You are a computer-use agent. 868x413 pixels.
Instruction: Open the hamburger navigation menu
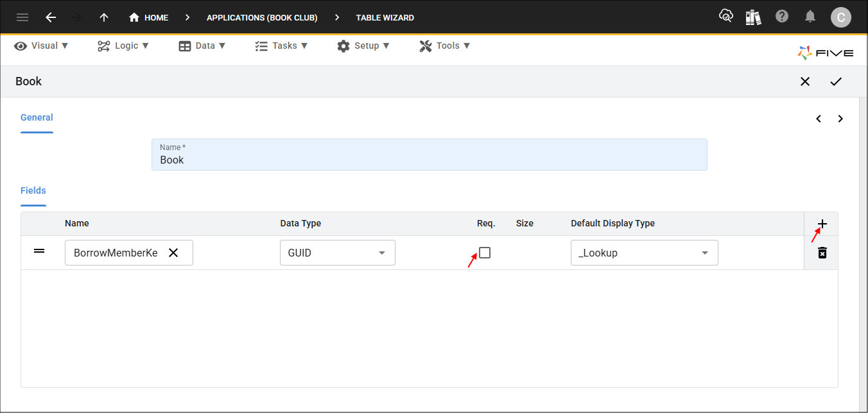pos(22,17)
